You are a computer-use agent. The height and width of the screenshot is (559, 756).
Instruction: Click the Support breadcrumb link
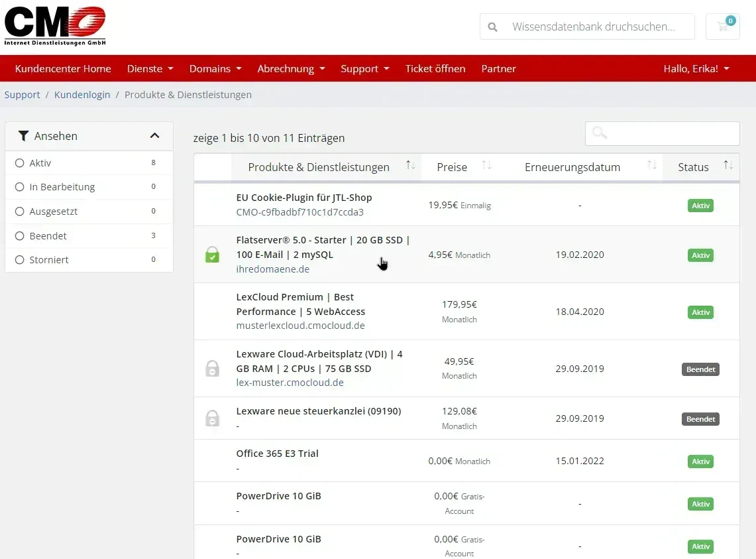pos(22,95)
